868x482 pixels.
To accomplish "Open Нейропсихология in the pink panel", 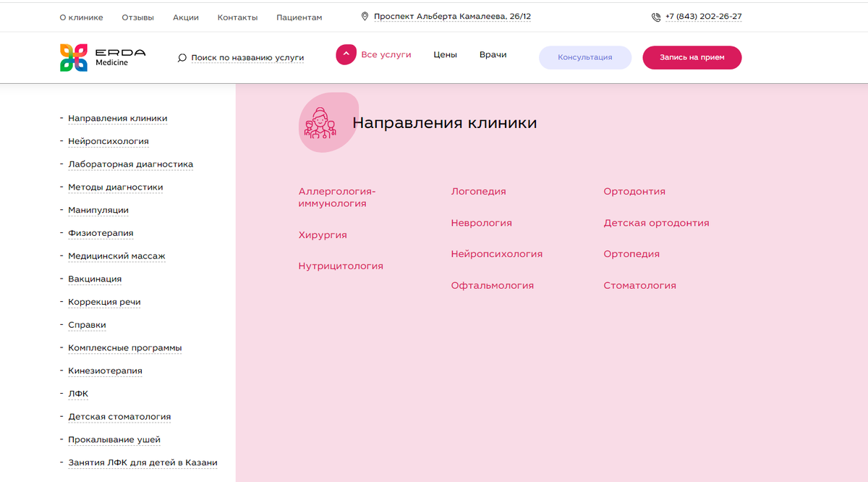I will tap(496, 254).
